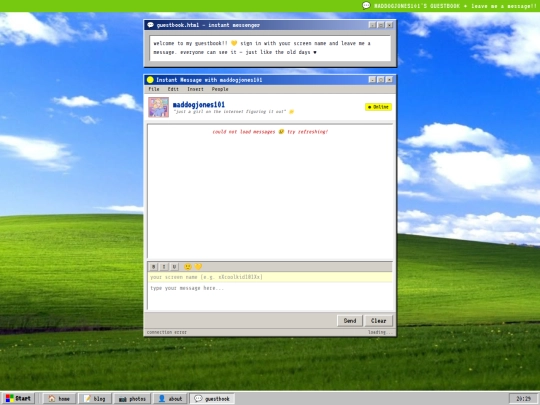Insert the yellow heart emoticon
Screen dimensions: 540x405
(198, 267)
